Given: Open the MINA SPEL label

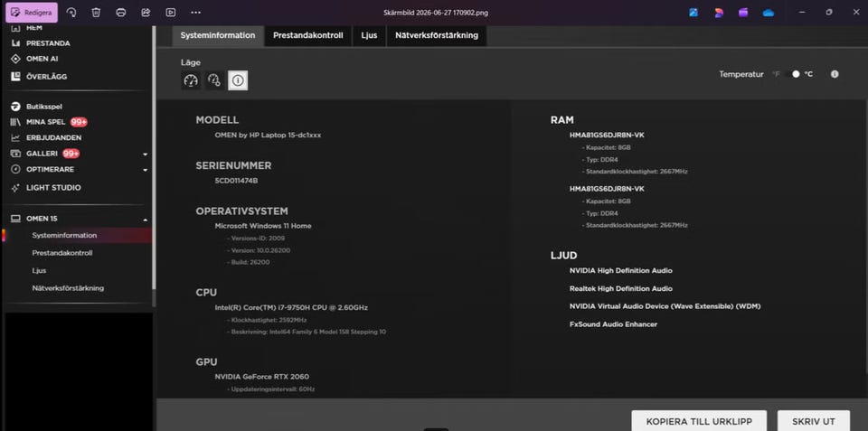Looking at the screenshot, I should (x=45, y=122).
